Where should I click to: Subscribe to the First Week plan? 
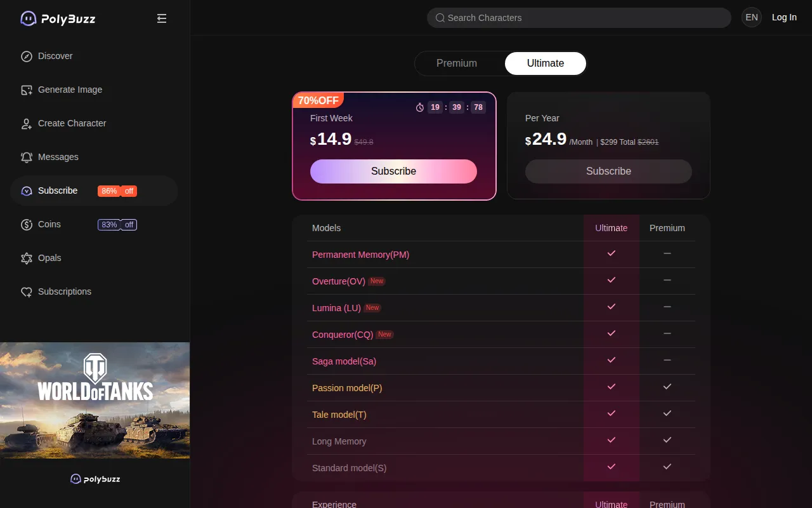393,171
